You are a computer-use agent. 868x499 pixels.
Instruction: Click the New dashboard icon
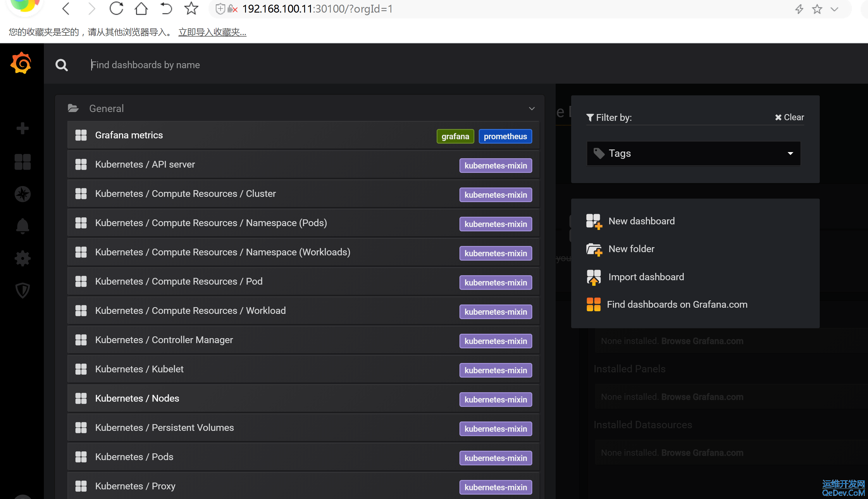tap(594, 221)
